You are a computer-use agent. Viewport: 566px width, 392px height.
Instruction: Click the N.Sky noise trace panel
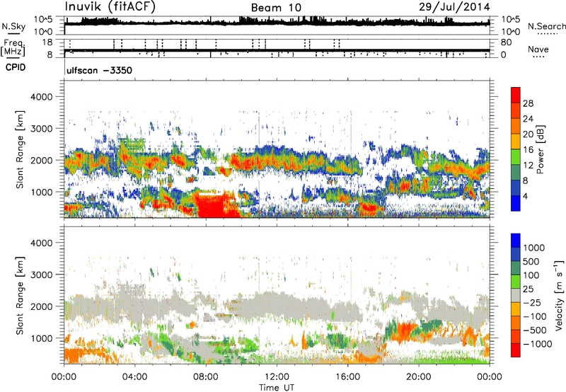pos(277,25)
